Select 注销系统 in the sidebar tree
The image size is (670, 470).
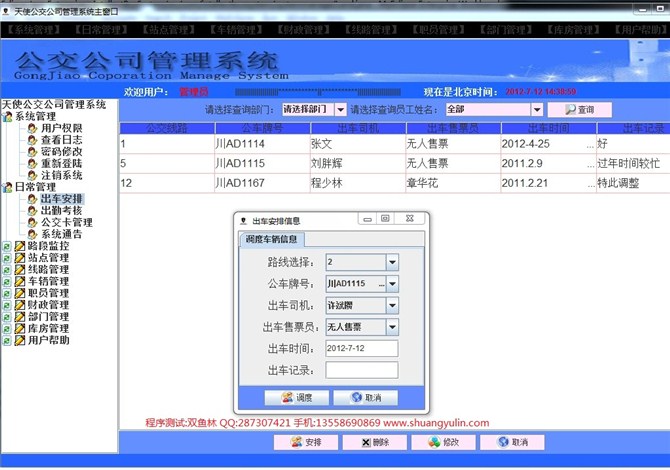pos(62,175)
